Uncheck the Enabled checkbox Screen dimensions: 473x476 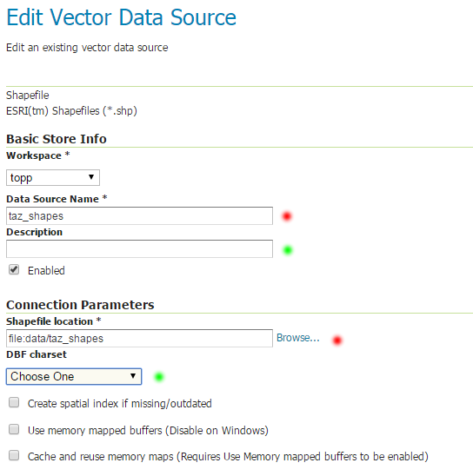tap(14, 269)
